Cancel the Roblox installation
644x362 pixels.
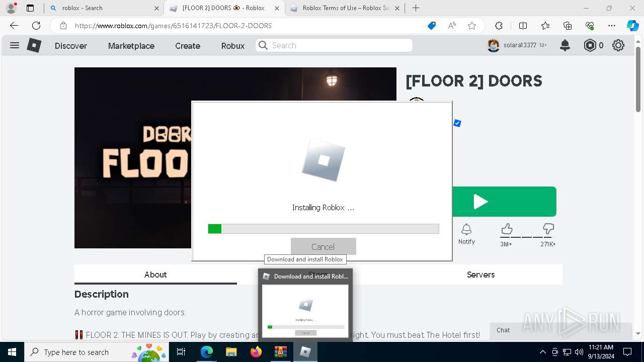(323, 246)
